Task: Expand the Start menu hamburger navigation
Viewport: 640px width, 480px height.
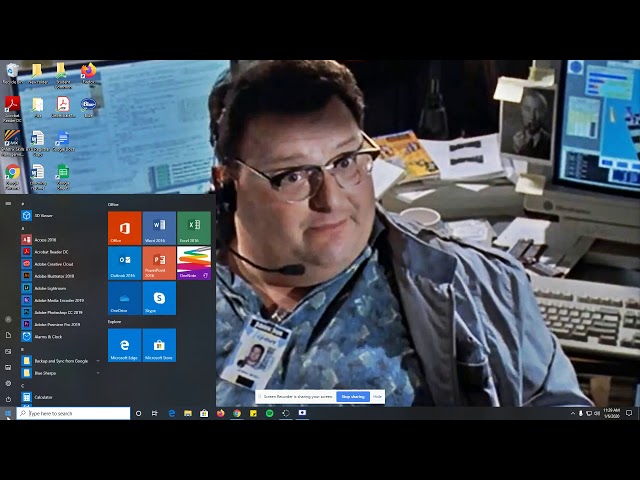Action: click(8, 203)
